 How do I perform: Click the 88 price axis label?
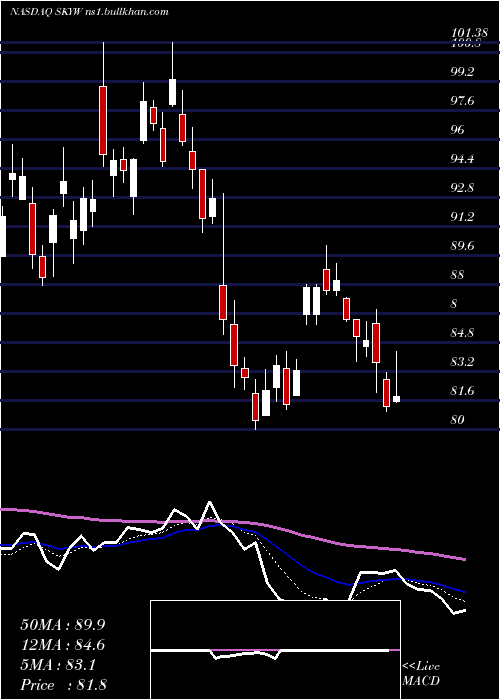458,275
